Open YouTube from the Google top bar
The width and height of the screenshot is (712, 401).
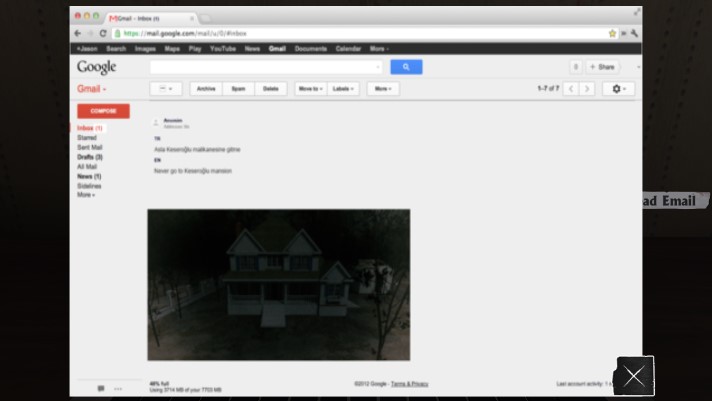point(222,48)
